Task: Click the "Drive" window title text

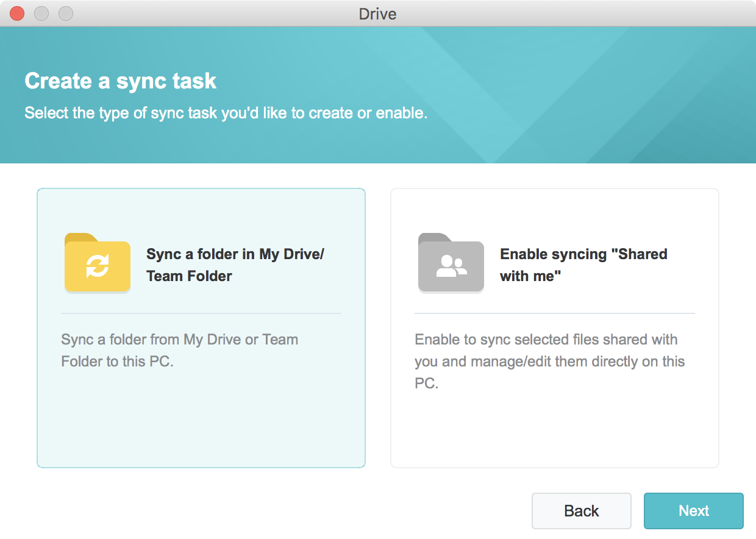Action: (x=377, y=13)
